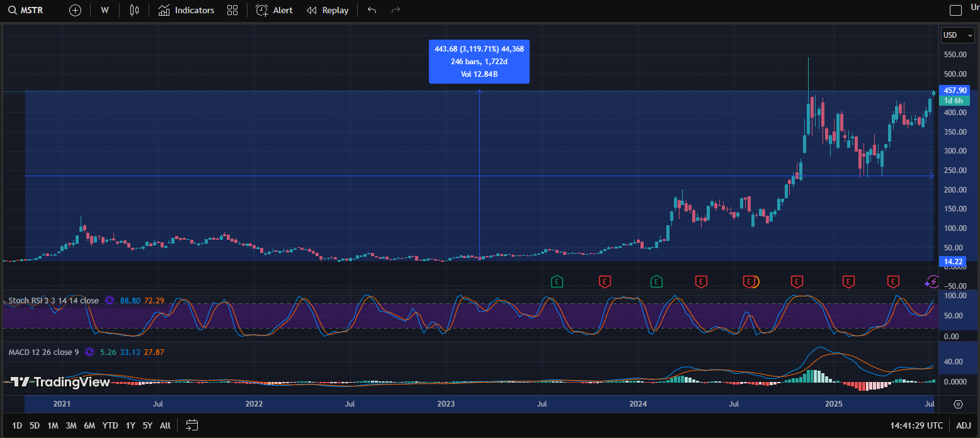Open the Indicators dialog

pos(186,10)
